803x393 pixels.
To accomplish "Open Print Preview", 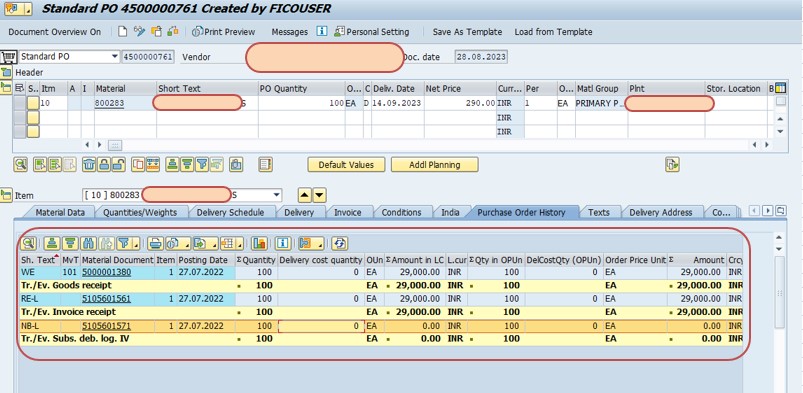I will [223, 32].
